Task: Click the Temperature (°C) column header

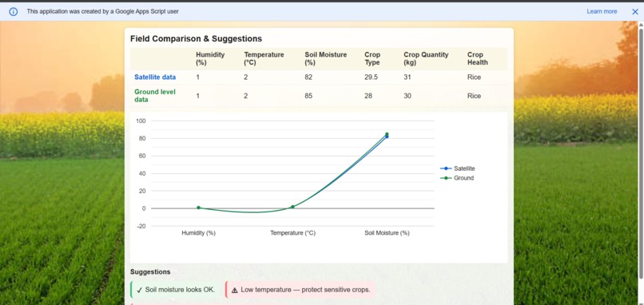Action: (264, 58)
